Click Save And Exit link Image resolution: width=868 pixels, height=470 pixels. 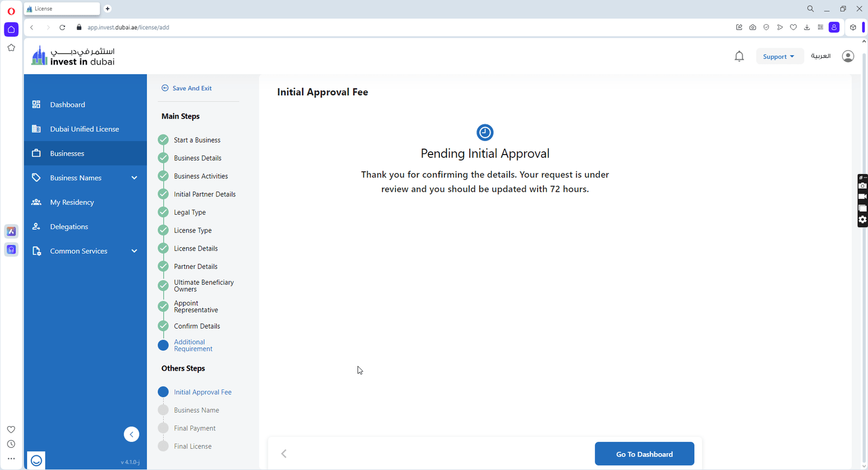[x=192, y=88]
